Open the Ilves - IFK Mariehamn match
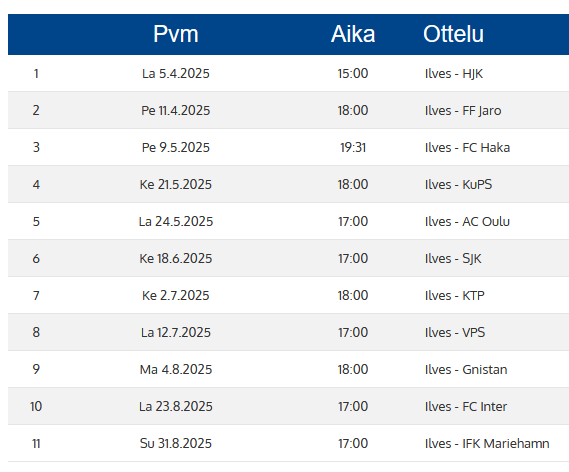569x472 pixels. (x=487, y=444)
